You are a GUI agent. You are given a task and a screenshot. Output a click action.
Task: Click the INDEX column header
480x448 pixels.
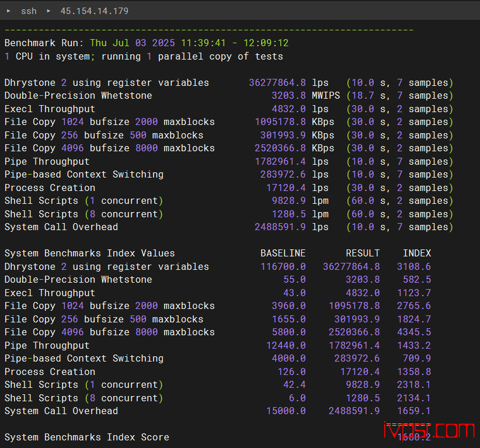[x=416, y=253]
